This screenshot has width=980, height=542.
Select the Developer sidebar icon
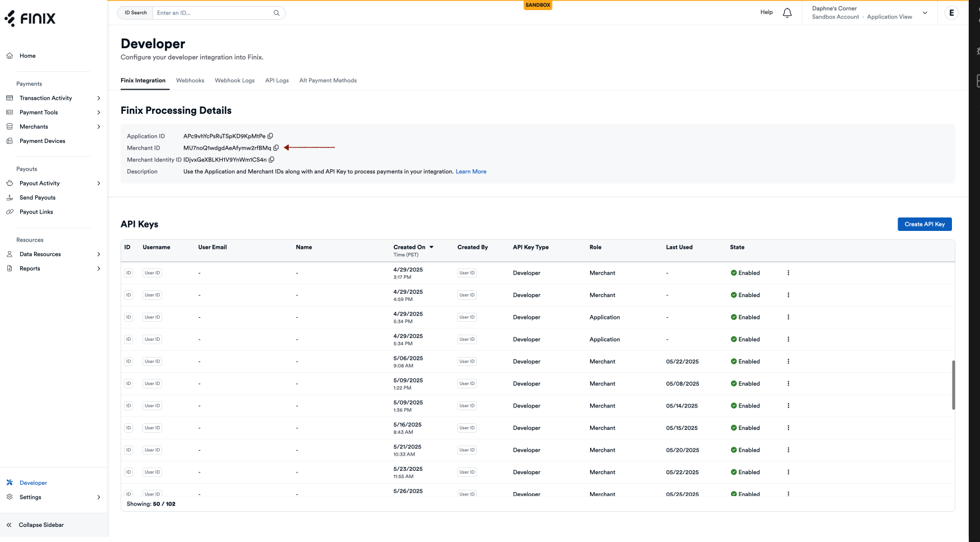tap(10, 483)
